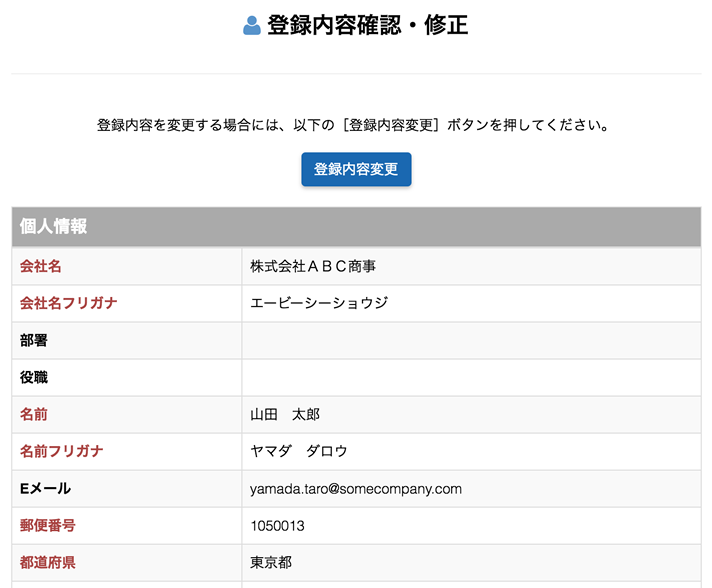Click the 株式会社ABC商事 company value
The image size is (712, 588).
point(313,266)
